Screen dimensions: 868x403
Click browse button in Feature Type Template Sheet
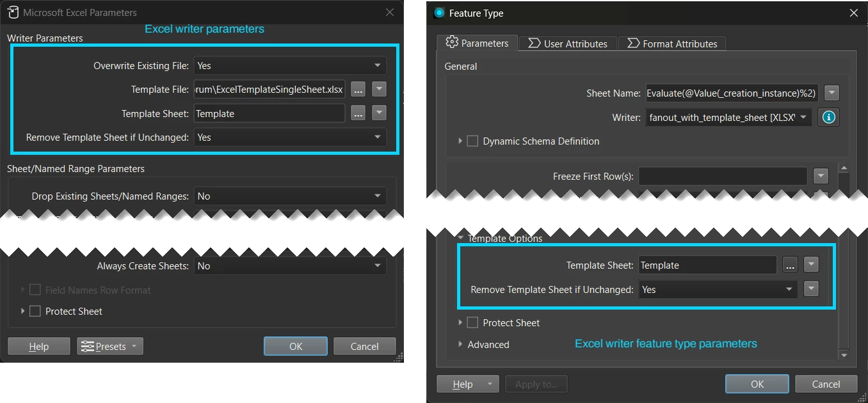coord(789,265)
